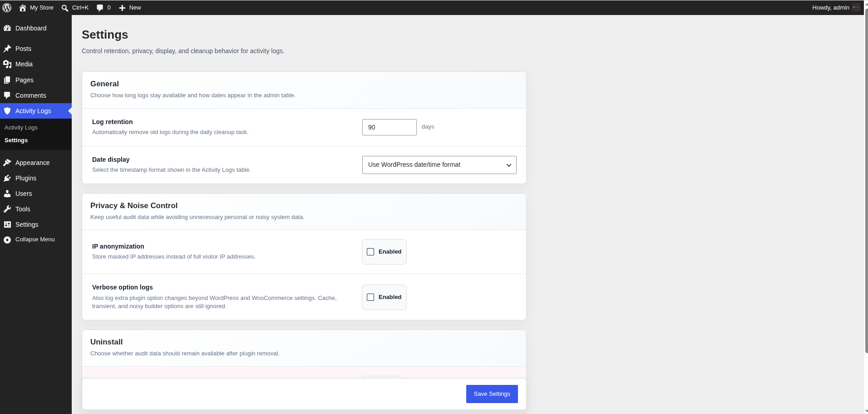Viewport: 868px width, 414px height.
Task: Click the Settings page title
Action: click(105, 35)
